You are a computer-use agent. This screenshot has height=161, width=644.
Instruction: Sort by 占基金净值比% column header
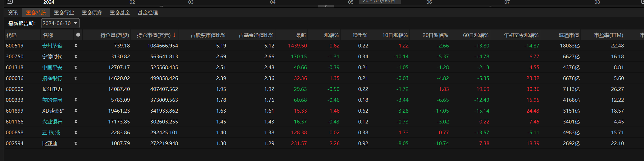(x=256, y=35)
